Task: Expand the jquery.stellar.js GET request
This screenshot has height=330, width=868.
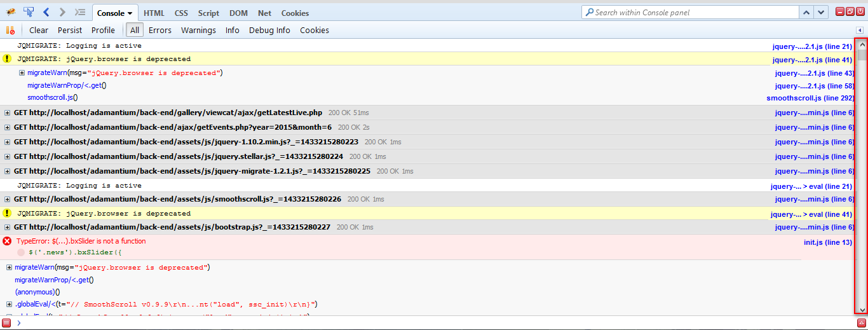Action: point(8,156)
